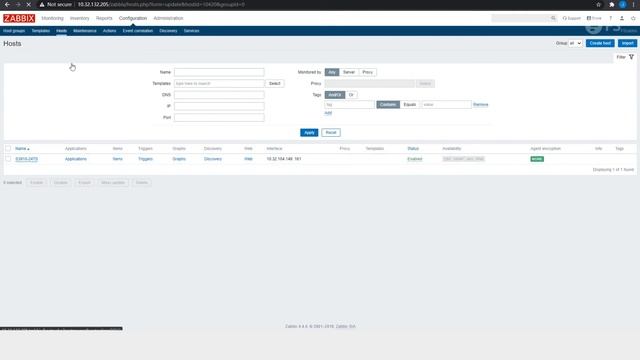640x360 pixels.
Task: Bookmark page with star icon in address bar
Action: (599, 4)
